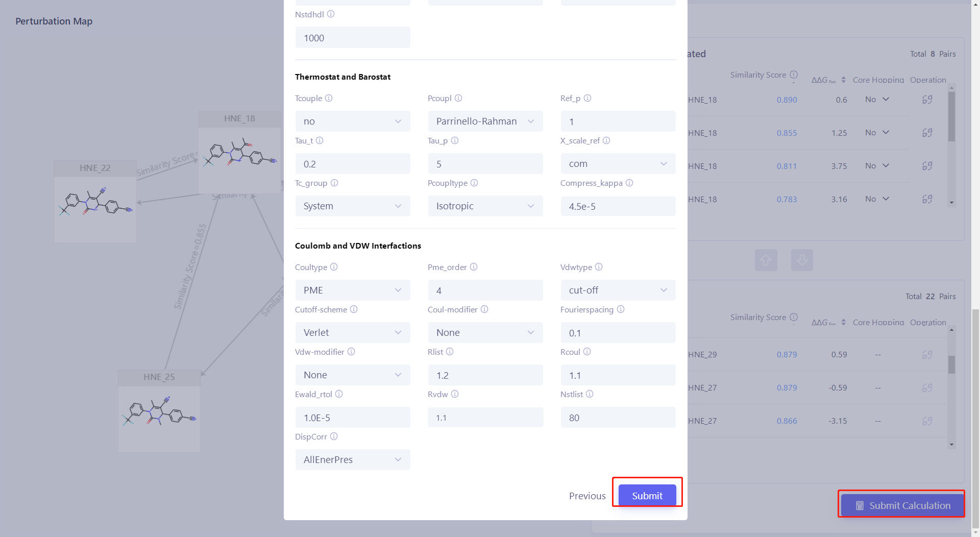The height and width of the screenshot is (537, 980).
Task: Click the Submit button in the dialog
Action: [x=647, y=495]
